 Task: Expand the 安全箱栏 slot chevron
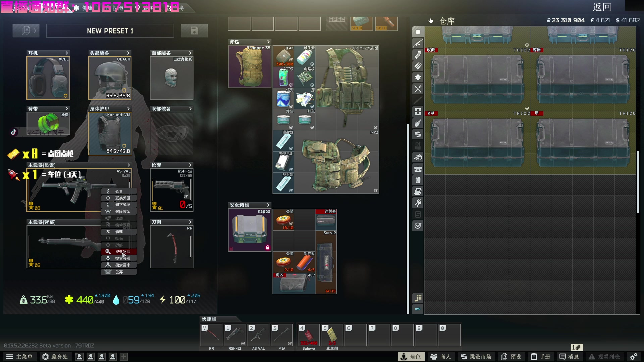tap(268, 205)
